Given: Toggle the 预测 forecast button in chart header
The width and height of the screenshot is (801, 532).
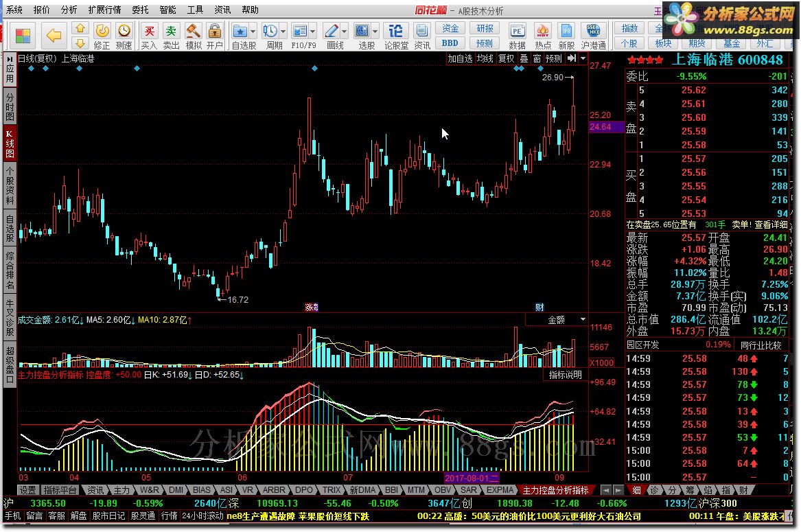Looking at the screenshot, I should pyautogui.click(x=554, y=58).
